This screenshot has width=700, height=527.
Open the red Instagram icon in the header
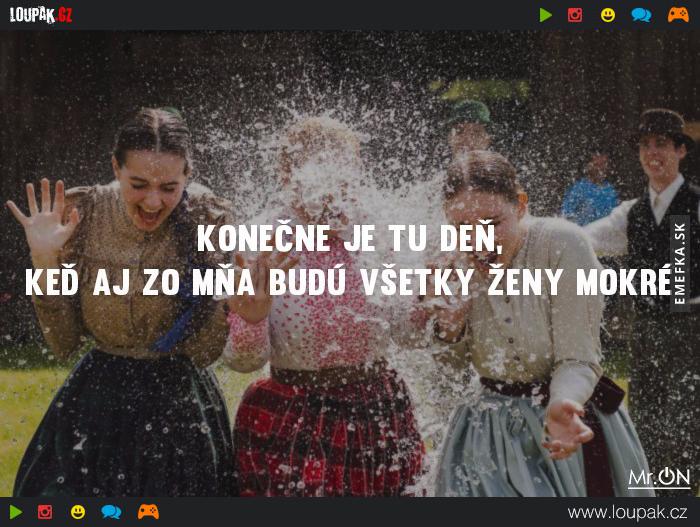pos(575,15)
